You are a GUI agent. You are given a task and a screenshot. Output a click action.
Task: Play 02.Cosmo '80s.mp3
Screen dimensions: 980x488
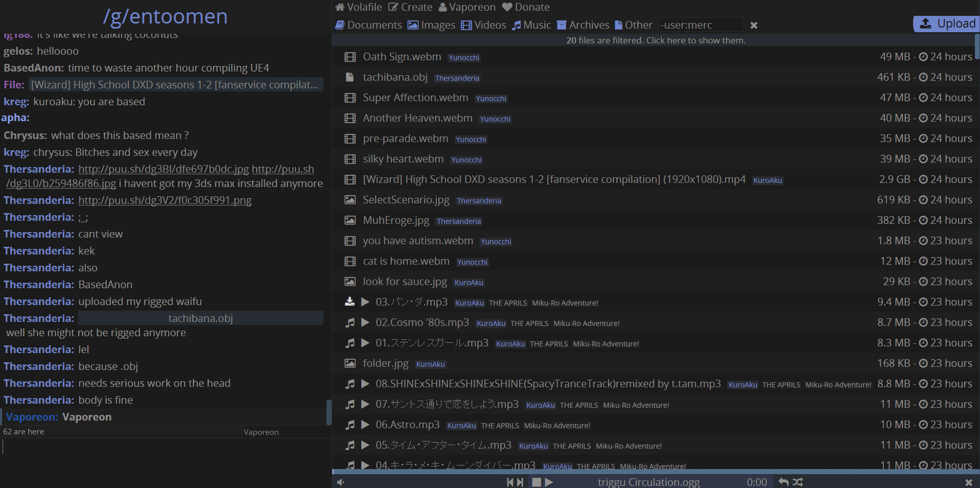coord(365,322)
